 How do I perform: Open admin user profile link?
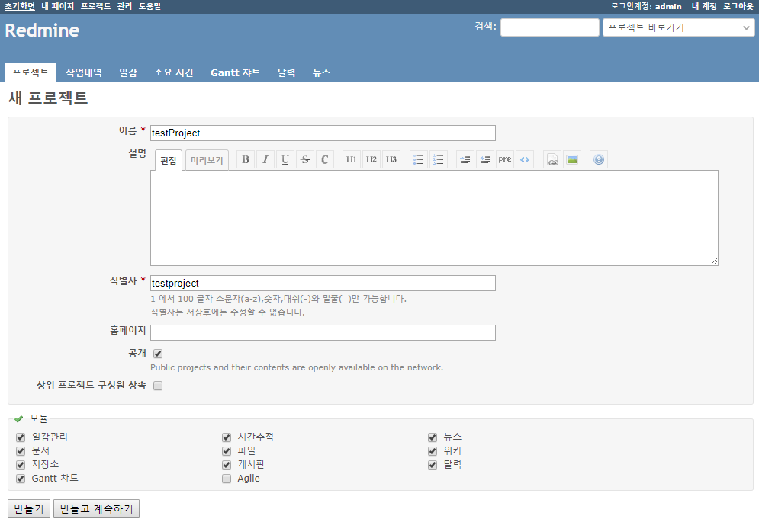pyautogui.click(x=668, y=6)
